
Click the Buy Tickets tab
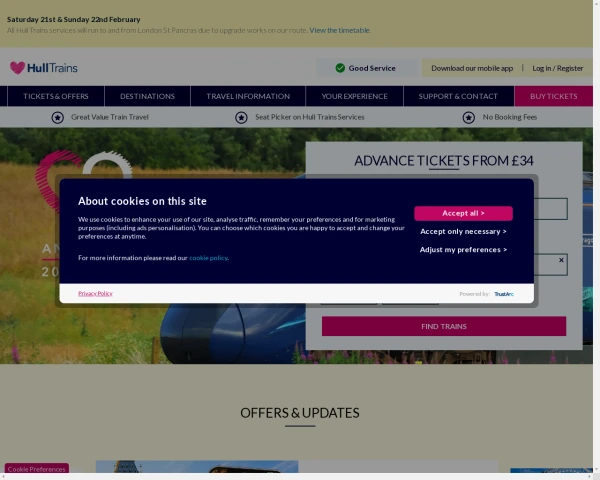pos(553,96)
